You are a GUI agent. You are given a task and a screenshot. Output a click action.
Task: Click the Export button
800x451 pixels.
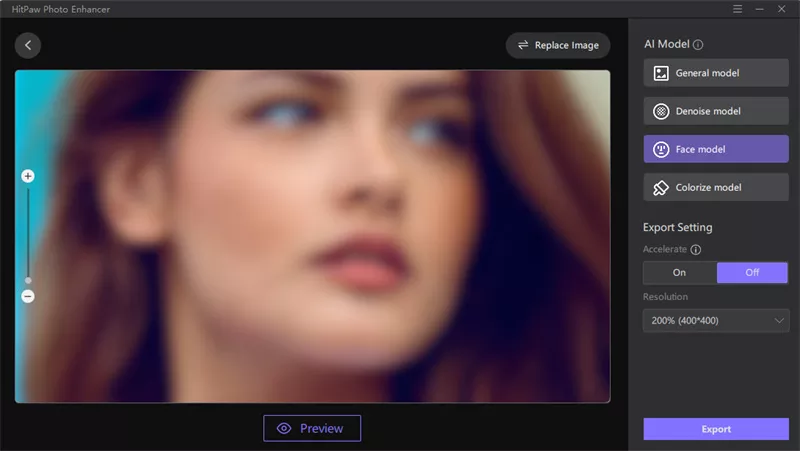click(716, 429)
